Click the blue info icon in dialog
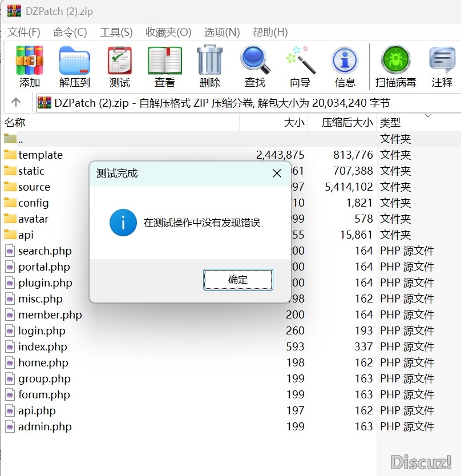Viewport: 461px width, 476px height. point(123,223)
